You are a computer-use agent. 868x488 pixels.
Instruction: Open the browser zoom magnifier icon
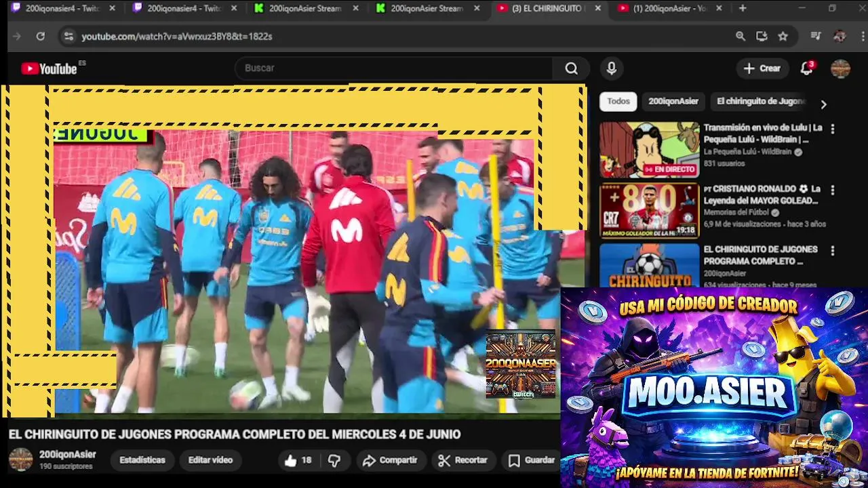tap(741, 36)
